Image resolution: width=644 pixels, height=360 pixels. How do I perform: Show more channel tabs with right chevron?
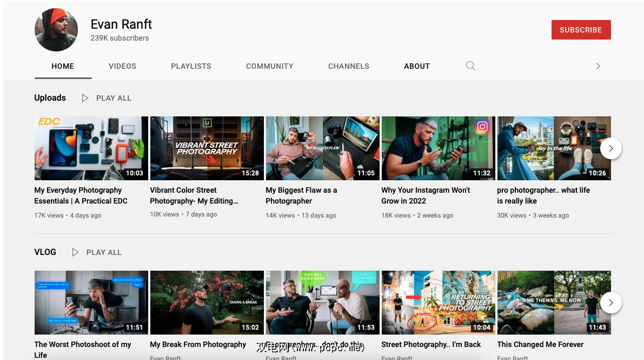point(598,66)
